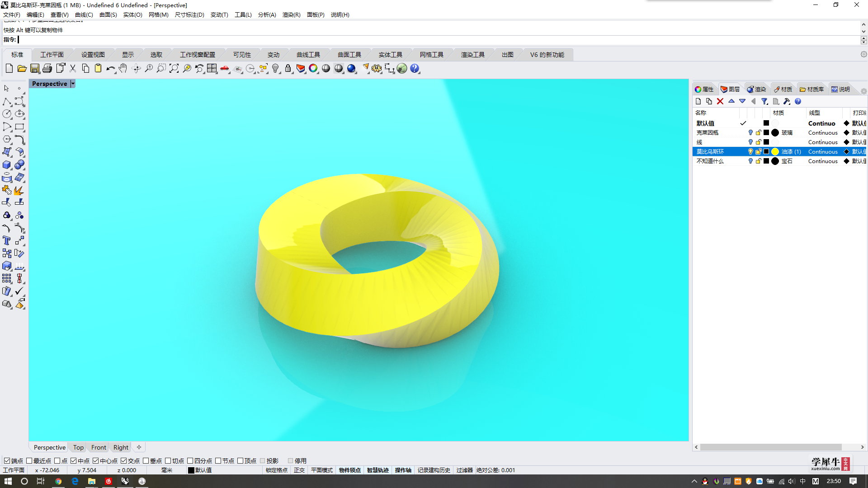Delete layer with red X icon
This screenshot has width=868, height=488.
point(720,102)
